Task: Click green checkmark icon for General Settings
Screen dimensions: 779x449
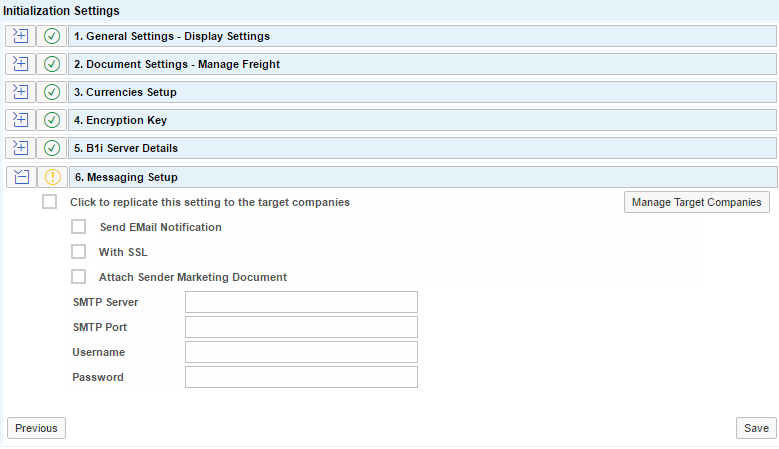Action: [52, 36]
